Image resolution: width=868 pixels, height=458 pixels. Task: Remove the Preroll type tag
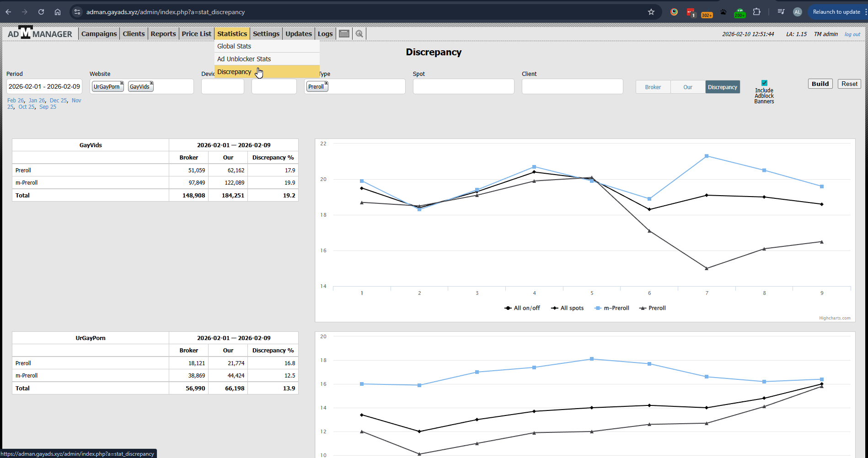pyautogui.click(x=326, y=83)
